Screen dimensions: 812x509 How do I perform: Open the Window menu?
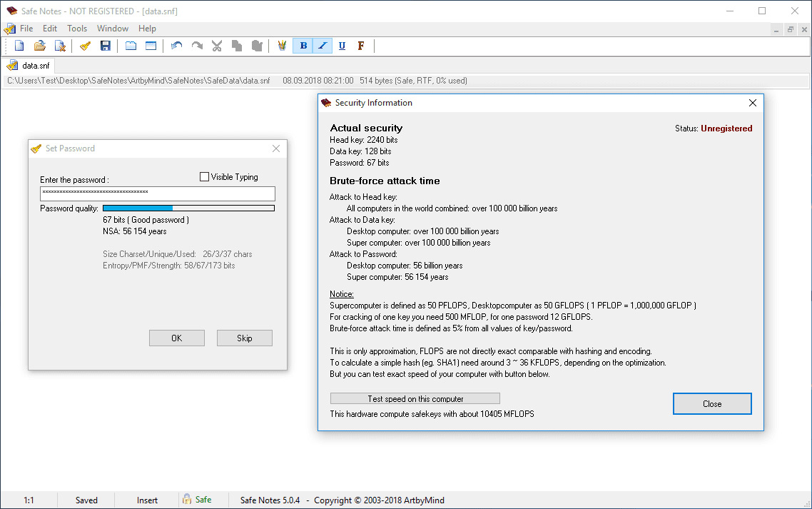112,29
